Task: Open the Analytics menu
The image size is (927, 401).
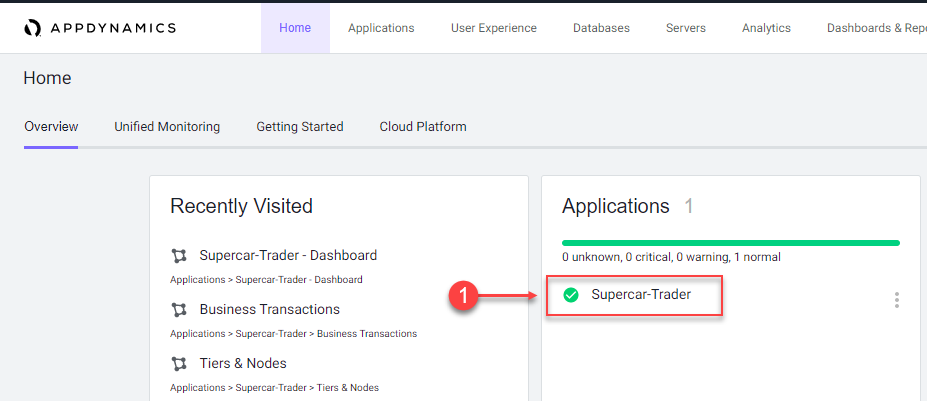Action: pyautogui.click(x=766, y=28)
